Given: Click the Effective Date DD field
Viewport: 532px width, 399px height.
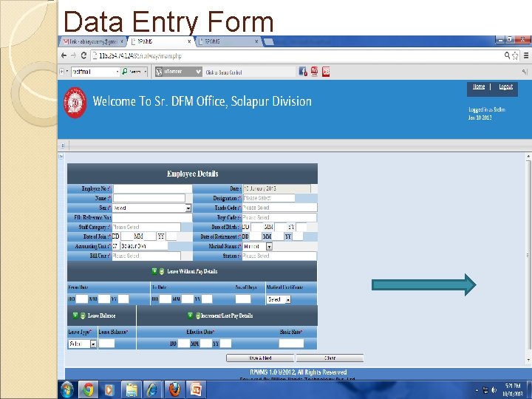Looking at the screenshot, I should click(184, 344).
